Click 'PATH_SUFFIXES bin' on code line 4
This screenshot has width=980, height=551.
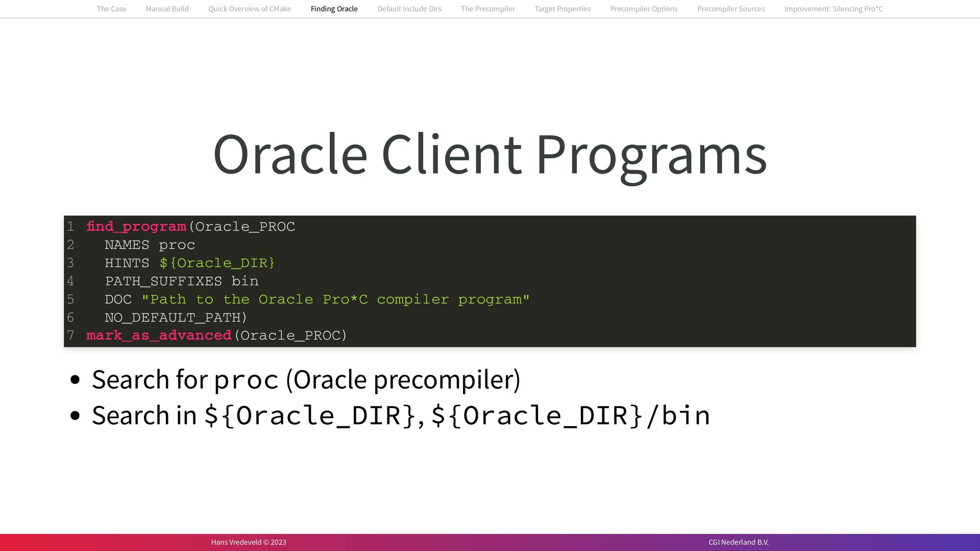[182, 281]
